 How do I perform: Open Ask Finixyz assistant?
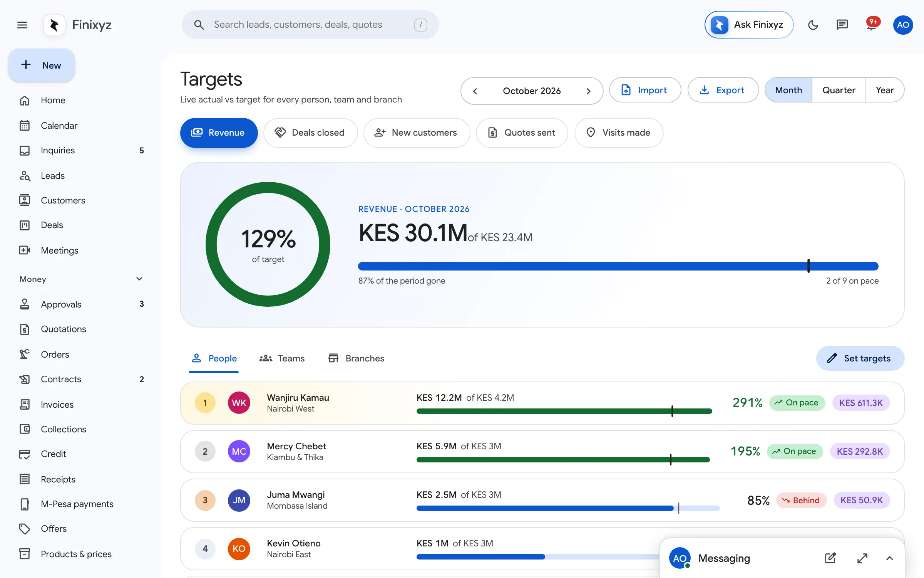[x=749, y=25]
